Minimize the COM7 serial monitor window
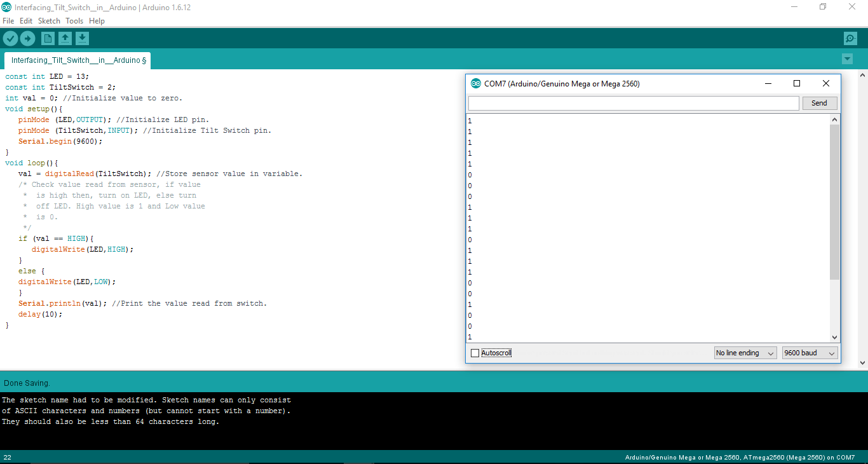The width and height of the screenshot is (868, 464). click(x=768, y=83)
